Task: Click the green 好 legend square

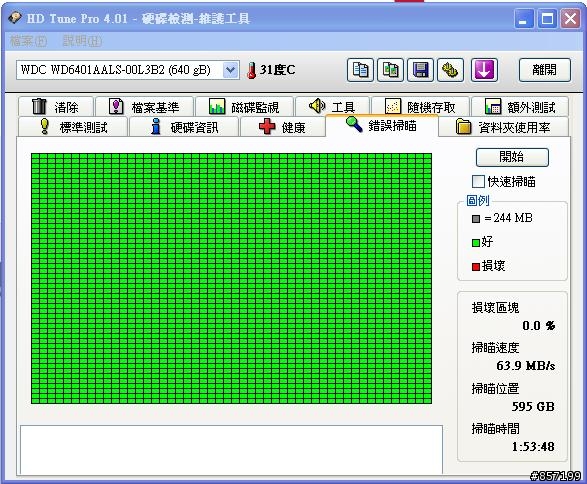Action: pos(476,243)
